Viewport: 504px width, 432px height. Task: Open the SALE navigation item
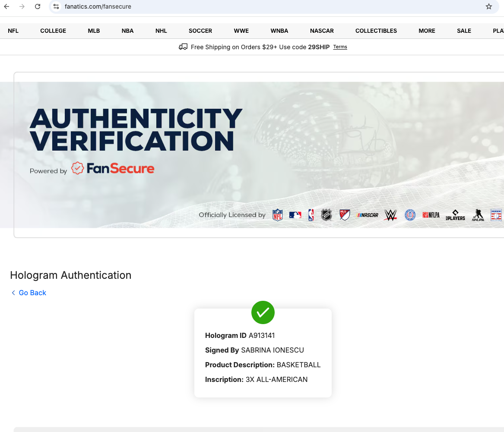[x=464, y=31]
